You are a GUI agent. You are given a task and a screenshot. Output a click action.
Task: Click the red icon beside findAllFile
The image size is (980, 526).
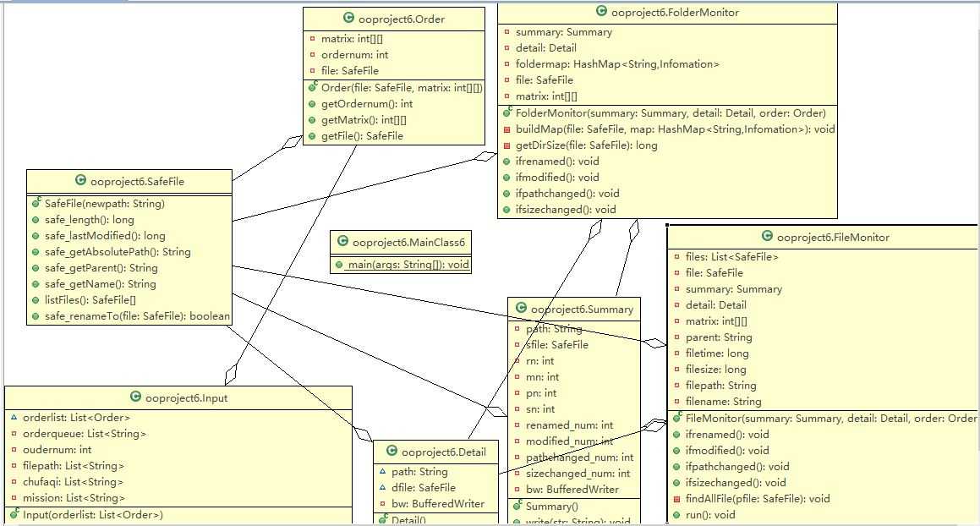point(677,499)
